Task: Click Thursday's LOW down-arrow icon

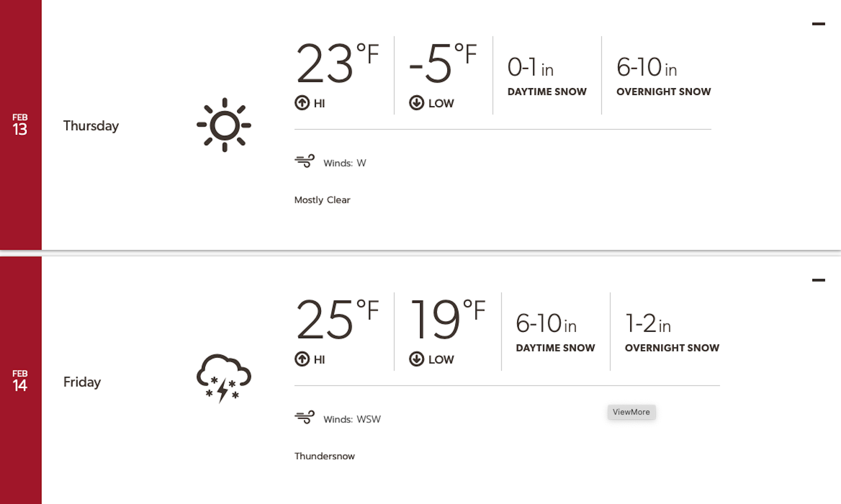Action: coord(416,103)
